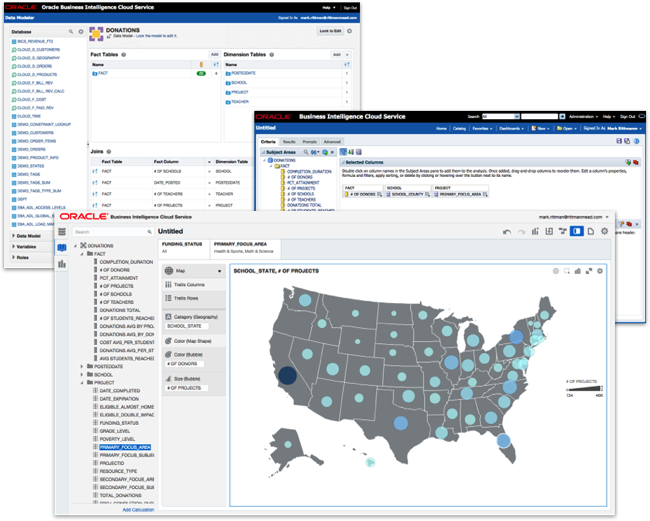Click the Add Calculation link
This screenshot has width=650, height=521.
click(x=138, y=510)
